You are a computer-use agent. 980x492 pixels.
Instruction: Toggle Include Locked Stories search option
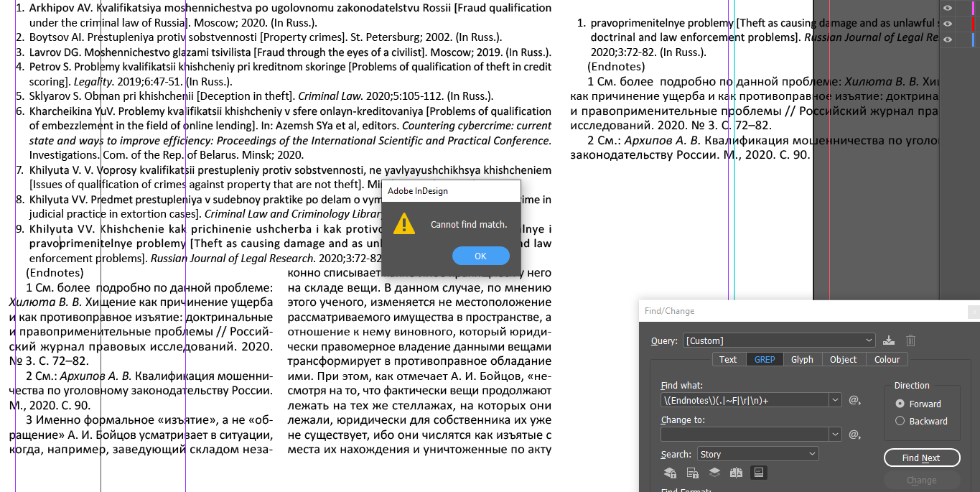click(692, 473)
